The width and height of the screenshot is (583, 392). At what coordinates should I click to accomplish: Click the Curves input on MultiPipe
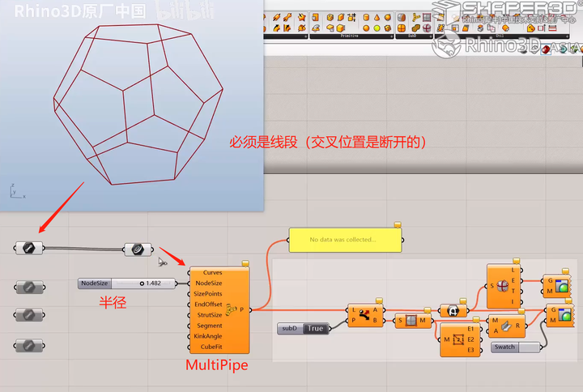212,273
